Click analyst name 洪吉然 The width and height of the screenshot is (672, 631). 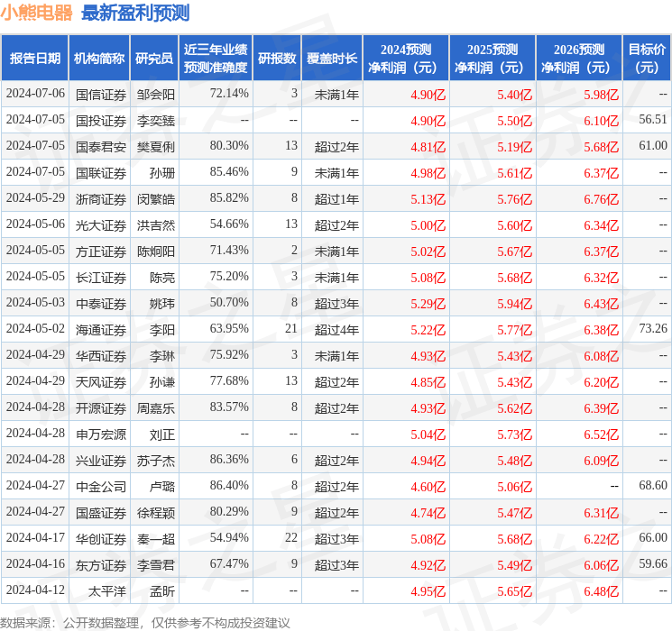pyautogui.click(x=156, y=224)
